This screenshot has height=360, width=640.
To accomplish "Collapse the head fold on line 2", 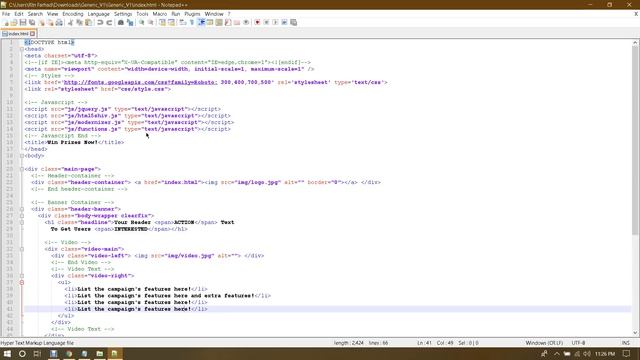I will pos(22,49).
